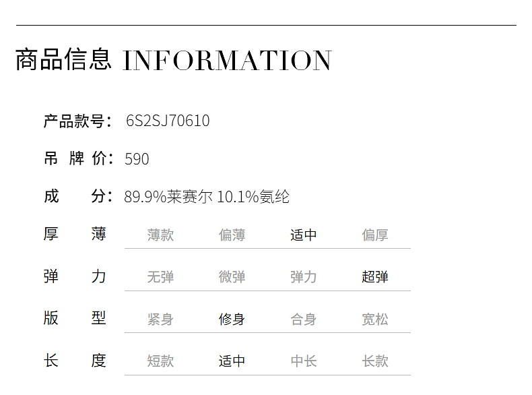Click the product number 6S2SJ70610
Image resolution: width=532 pixels, height=395 pixels.
point(168,121)
